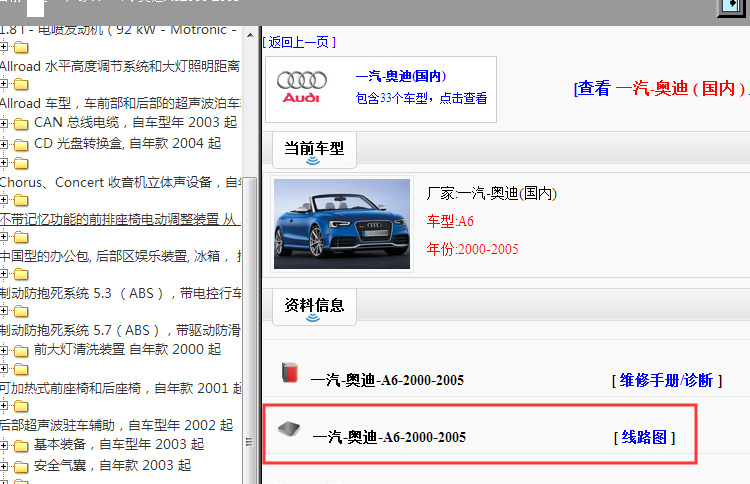Switch to the 资料信息 tab
Image resolution: width=750 pixels, height=484 pixels.
pyautogui.click(x=314, y=307)
